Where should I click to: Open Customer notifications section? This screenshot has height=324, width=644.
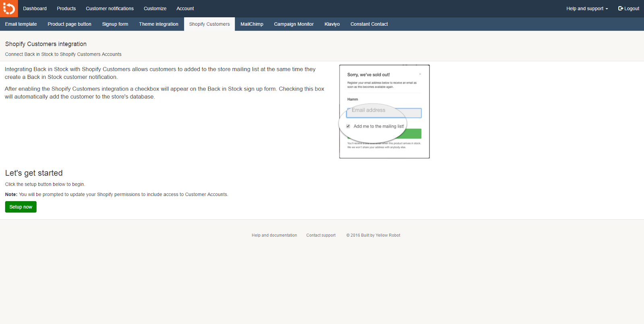pos(109,8)
